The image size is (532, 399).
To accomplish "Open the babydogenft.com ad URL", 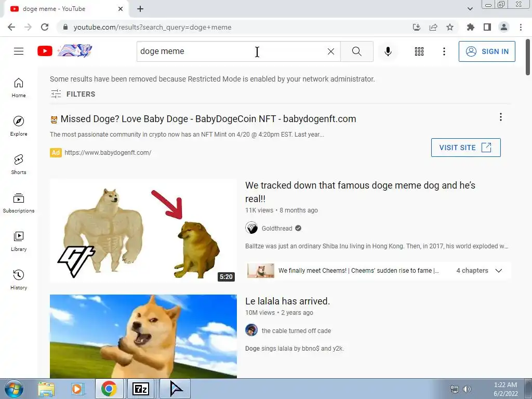I will click(108, 153).
